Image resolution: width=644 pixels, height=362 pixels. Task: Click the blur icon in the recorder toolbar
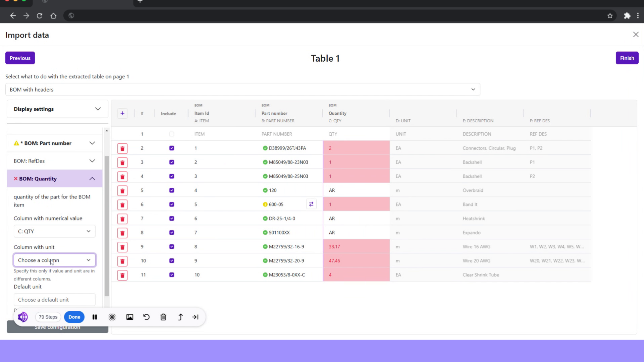click(x=112, y=317)
